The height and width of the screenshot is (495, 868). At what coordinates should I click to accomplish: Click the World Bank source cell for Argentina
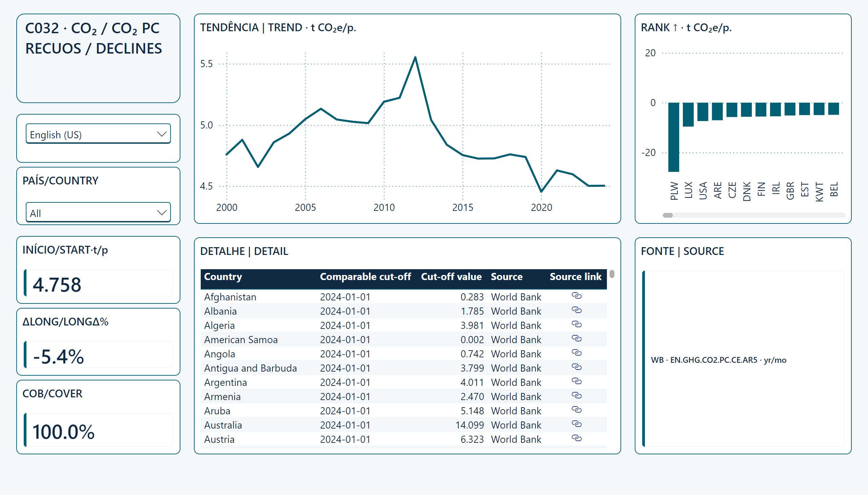(x=516, y=382)
